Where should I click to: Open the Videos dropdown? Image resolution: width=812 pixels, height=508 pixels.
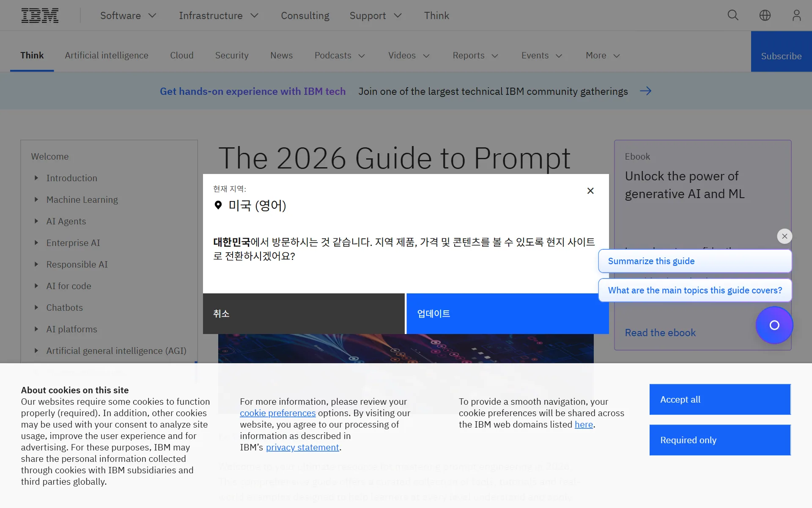(x=409, y=55)
